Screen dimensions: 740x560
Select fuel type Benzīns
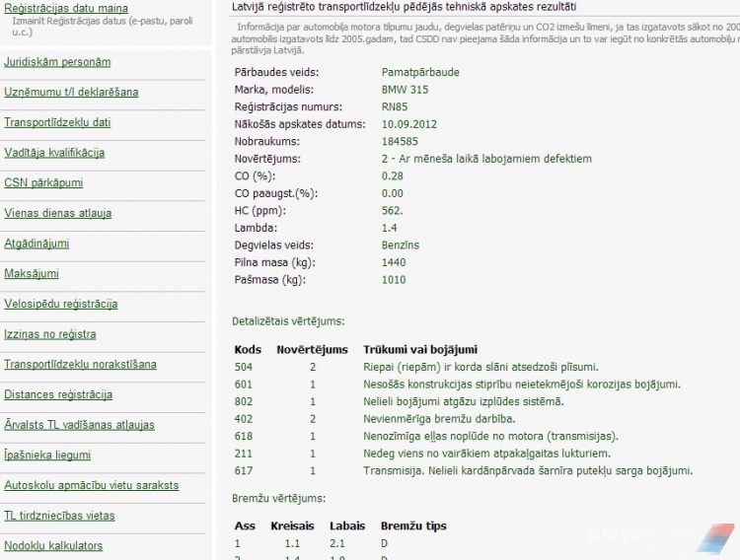point(401,245)
